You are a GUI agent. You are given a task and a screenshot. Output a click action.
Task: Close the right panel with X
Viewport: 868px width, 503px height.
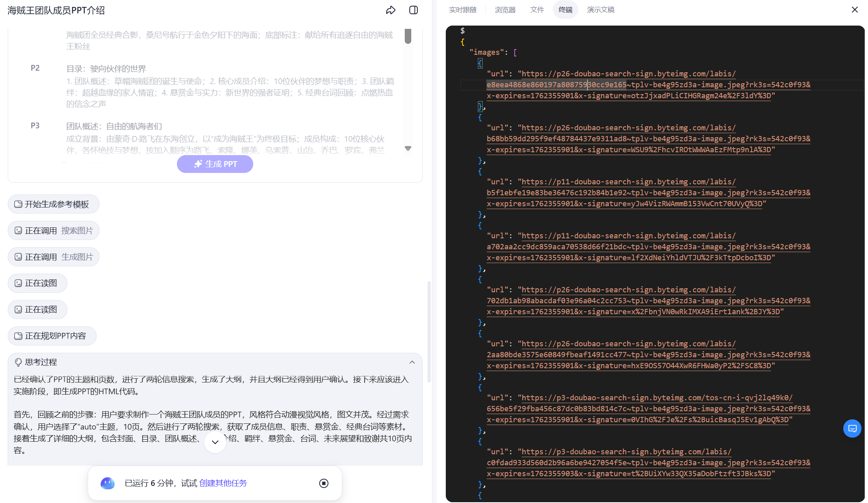pyautogui.click(x=855, y=10)
